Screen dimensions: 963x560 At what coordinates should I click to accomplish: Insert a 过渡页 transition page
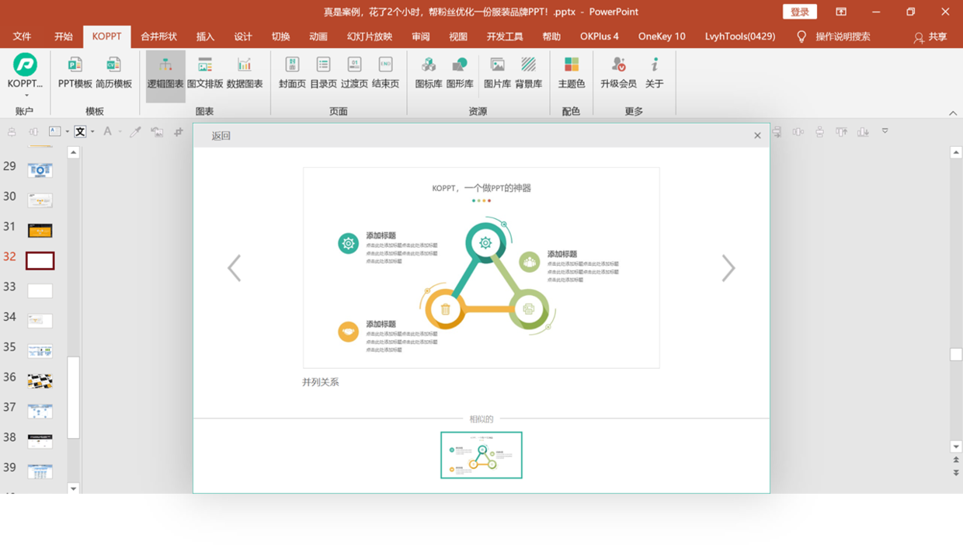pos(354,73)
